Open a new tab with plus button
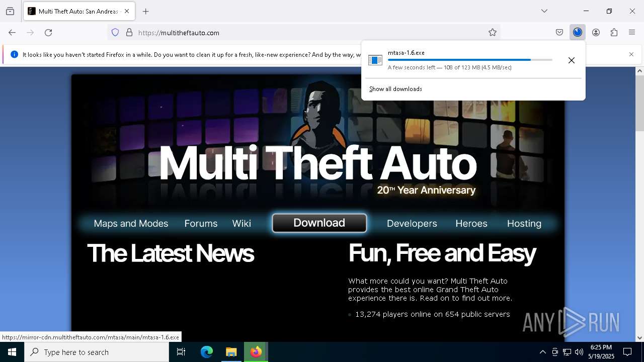The image size is (644, 362). [146, 11]
